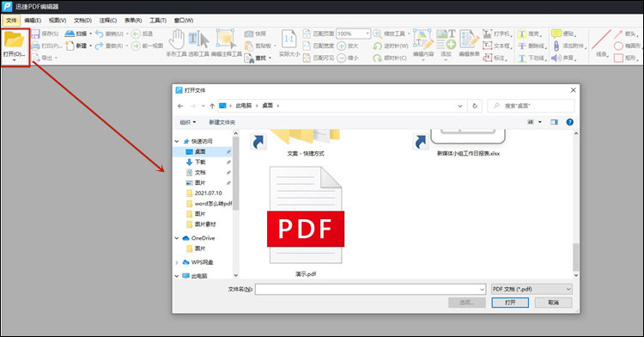Open the File menu

pyautogui.click(x=11, y=20)
